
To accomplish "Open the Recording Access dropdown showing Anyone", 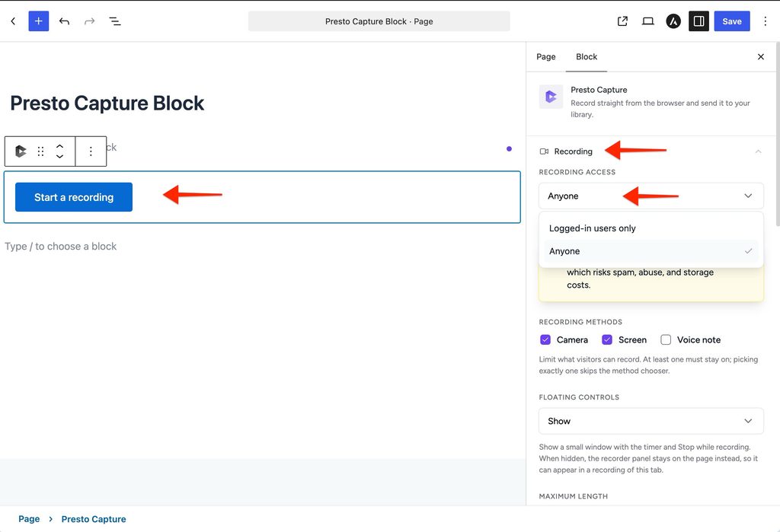I will (651, 196).
